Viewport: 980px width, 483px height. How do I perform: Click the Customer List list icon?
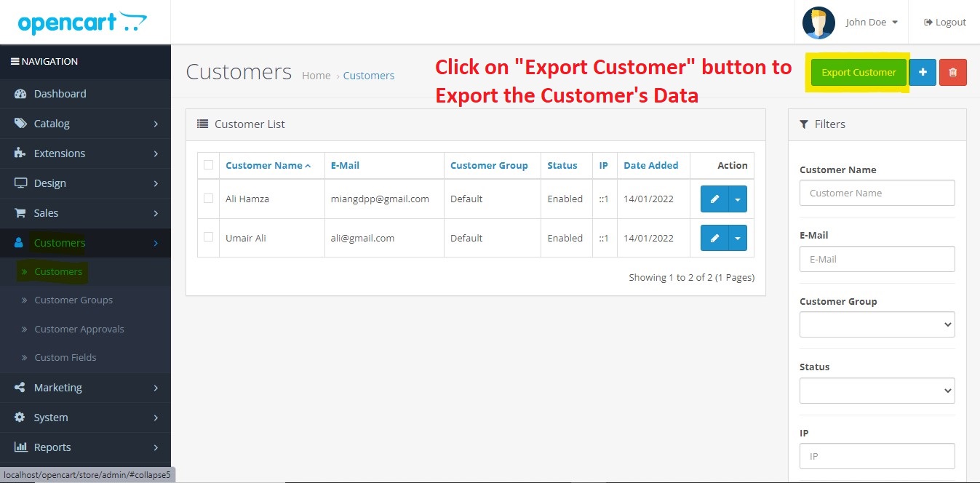(203, 124)
